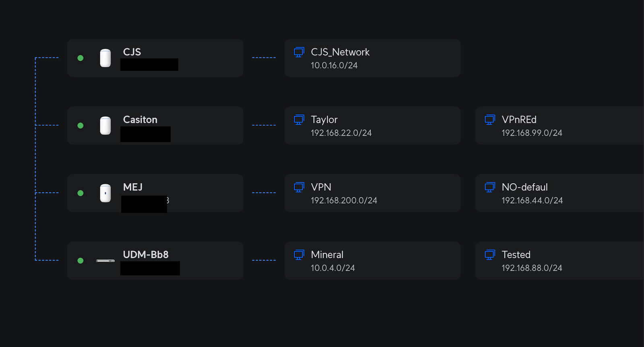Open the VPN 192.168.200.0/24 network
Viewport: 644px width, 347px height.
click(372, 193)
